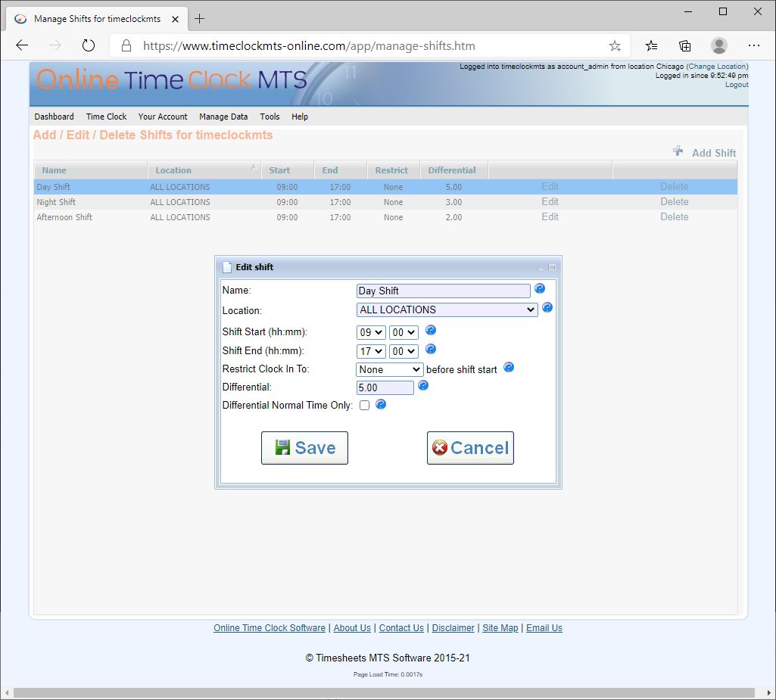The width and height of the screenshot is (776, 700).
Task: Click into the Differential input field
Action: point(385,388)
